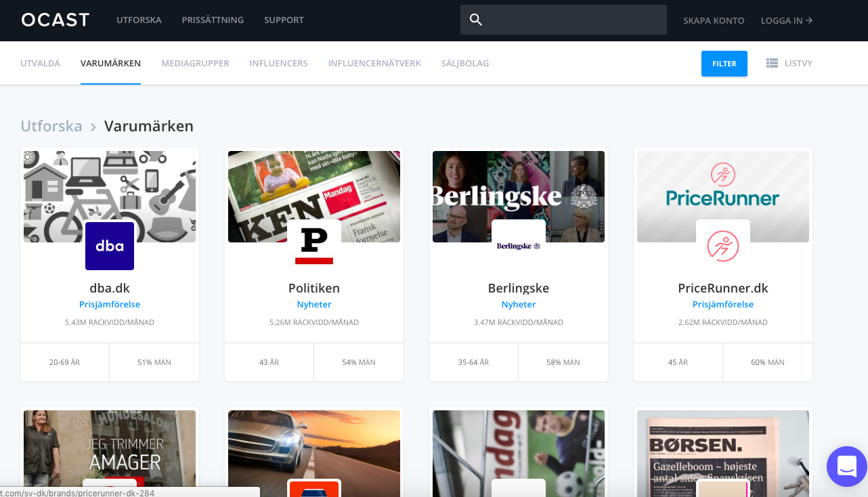This screenshot has width=868, height=497.
Task: Click the 51% män cell
Action: click(x=154, y=362)
